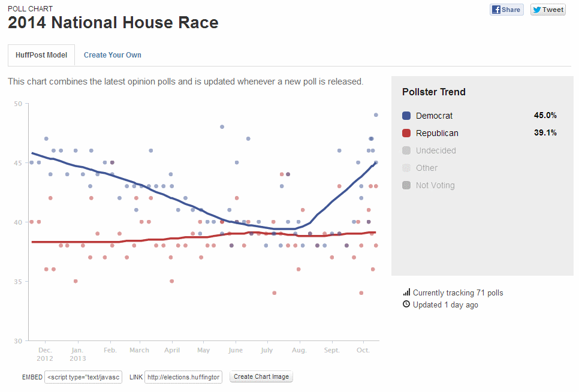Click the 2014 National House Race title
Image resolution: width=579 pixels, height=392 pixels.
pyautogui.click(x=113, y=23)
